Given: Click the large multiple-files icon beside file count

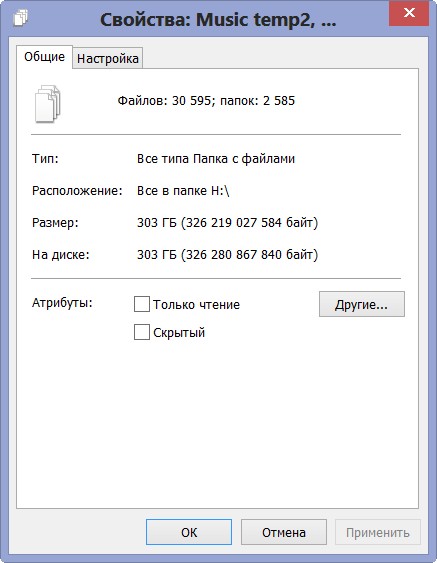Looking at the screenshot, I should click(47, 104).
